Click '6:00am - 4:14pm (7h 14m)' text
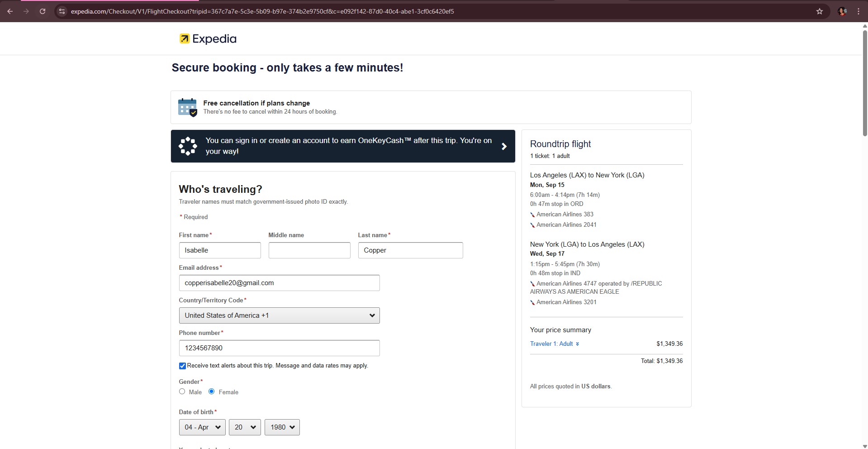 tap(565, 195)
